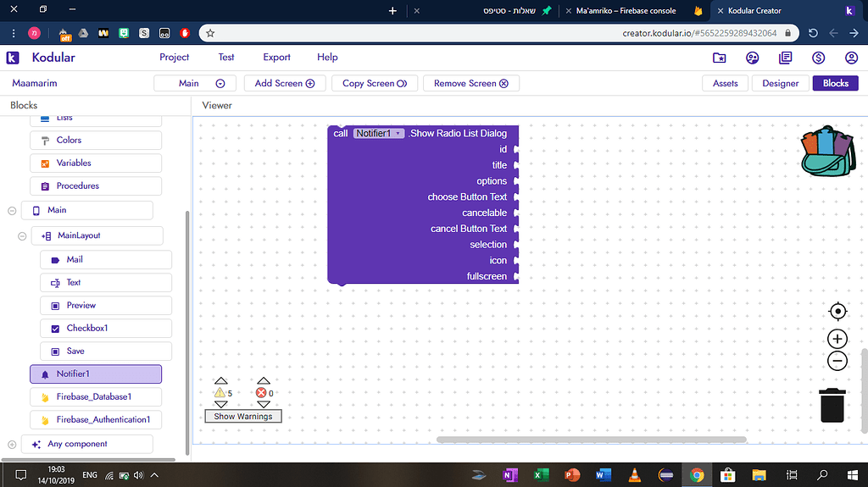This screenshot has height=487, width=868.
Task: Select the Firebase_Database1 component
Action: [95, 397]
